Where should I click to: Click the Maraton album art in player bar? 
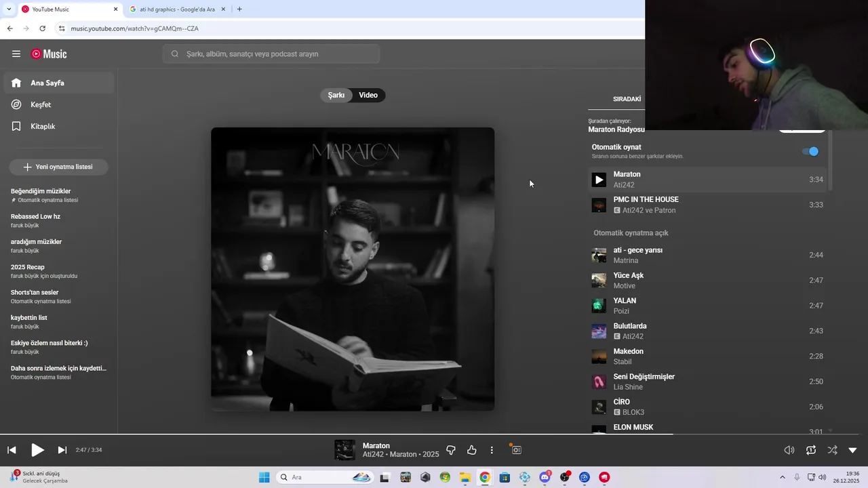[x=344, y=450]
